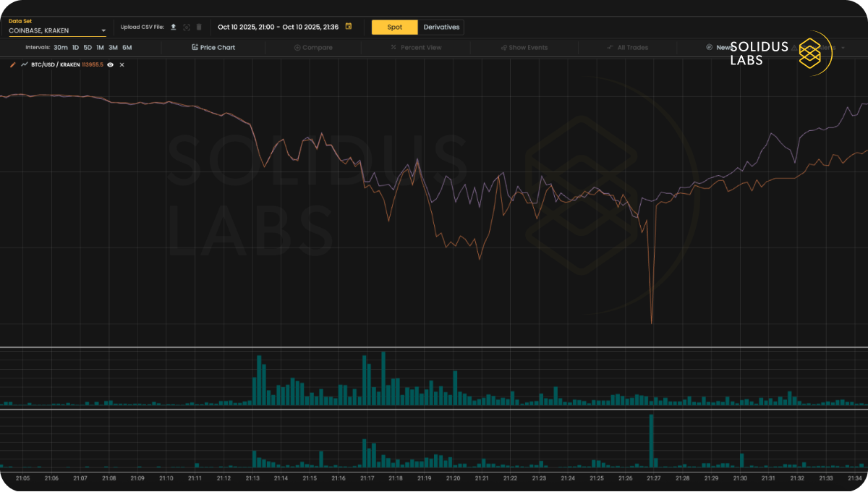Select the 30m interval

(x=61, y=48)
